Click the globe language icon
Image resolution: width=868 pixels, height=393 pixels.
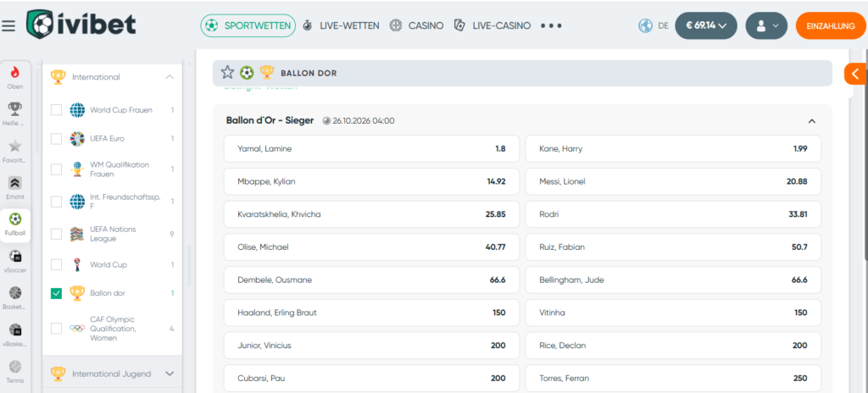pyautogui.click(x=645, y=25)
